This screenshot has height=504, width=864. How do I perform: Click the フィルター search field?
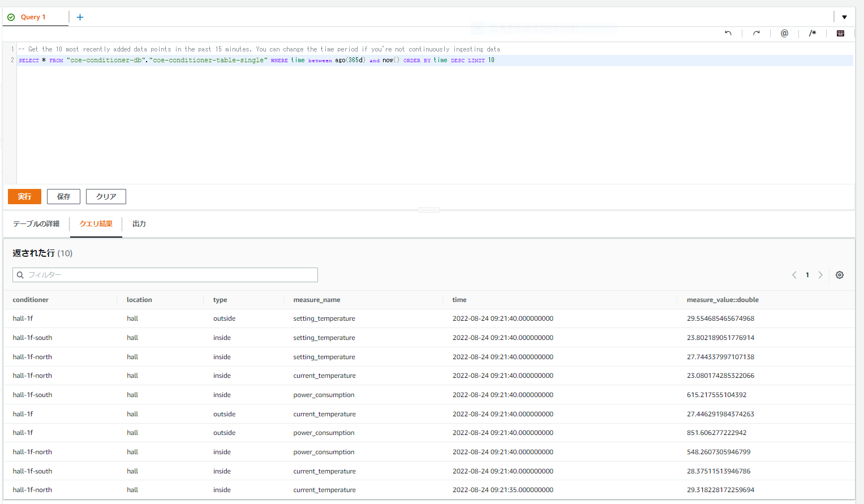[165, 275]
